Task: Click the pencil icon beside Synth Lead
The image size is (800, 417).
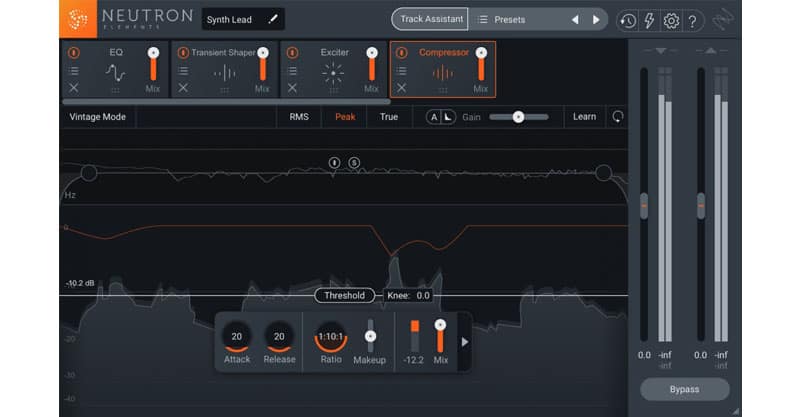Action: [273, 19]
